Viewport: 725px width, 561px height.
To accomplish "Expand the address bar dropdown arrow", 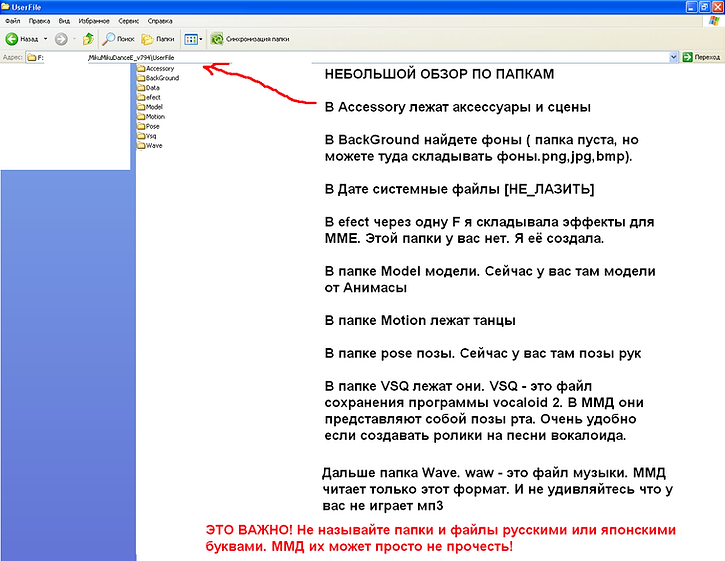I will tap(673, 57).
